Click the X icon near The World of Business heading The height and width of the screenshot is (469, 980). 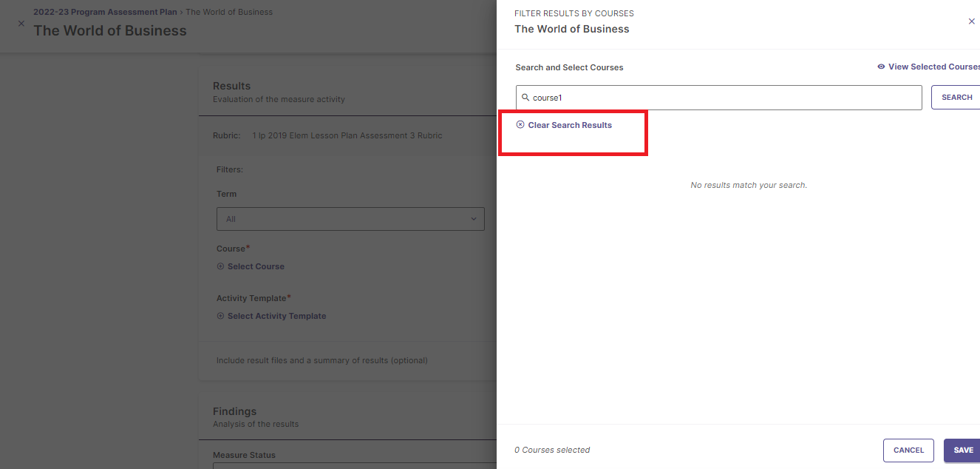21,23
